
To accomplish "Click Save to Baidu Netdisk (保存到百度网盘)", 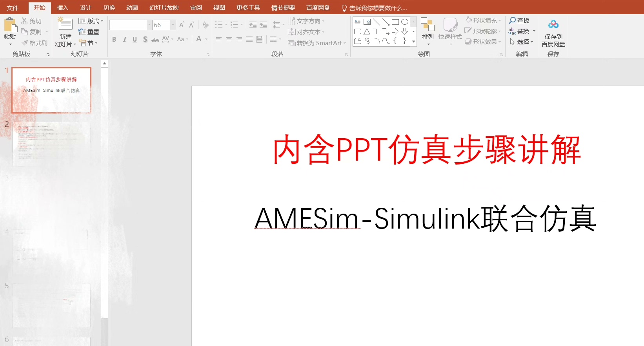I will click(x=553, y=33).
